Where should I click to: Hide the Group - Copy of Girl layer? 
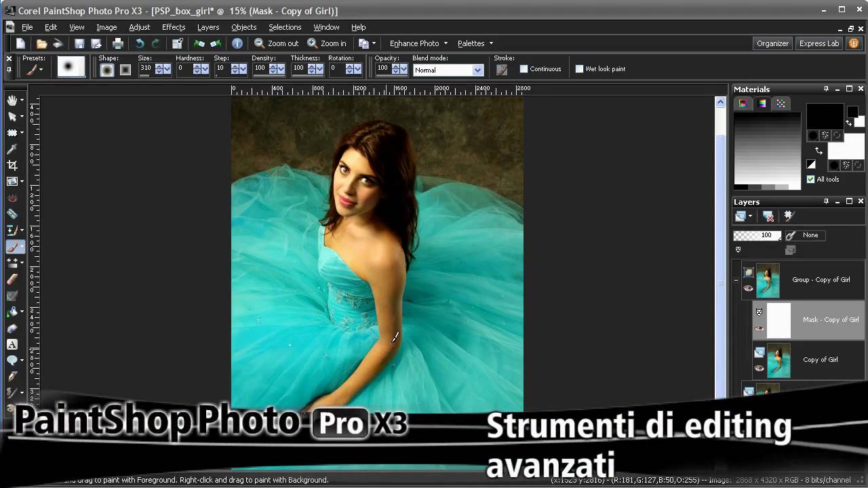748,288
